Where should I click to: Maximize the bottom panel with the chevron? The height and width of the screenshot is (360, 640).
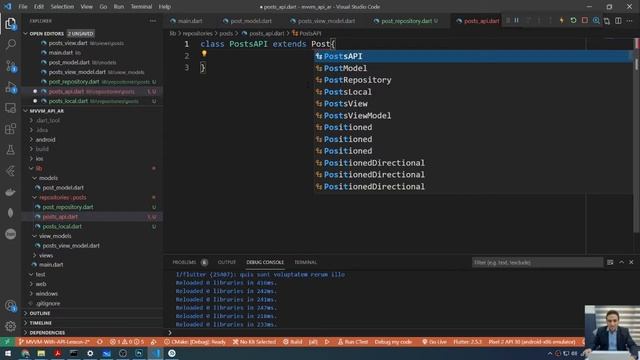click(x=621, y=262)
